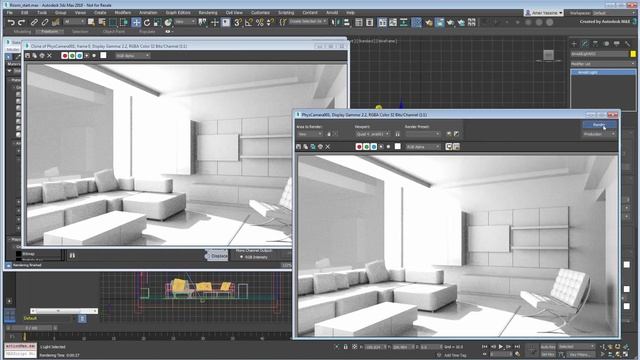This screenshot has height=360, width=640.
Task: Toggle the Window/Crossing selection icon
Action: click(124, 22)
